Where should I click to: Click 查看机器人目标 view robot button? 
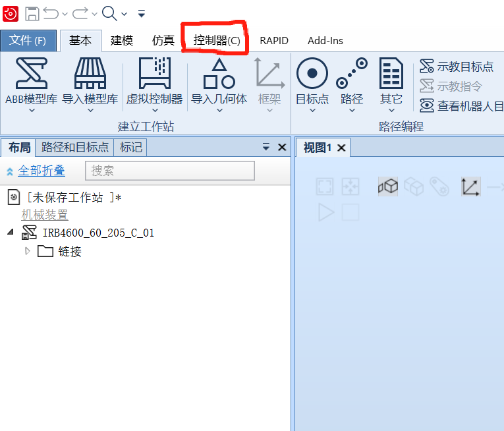[x=462, y=106]
